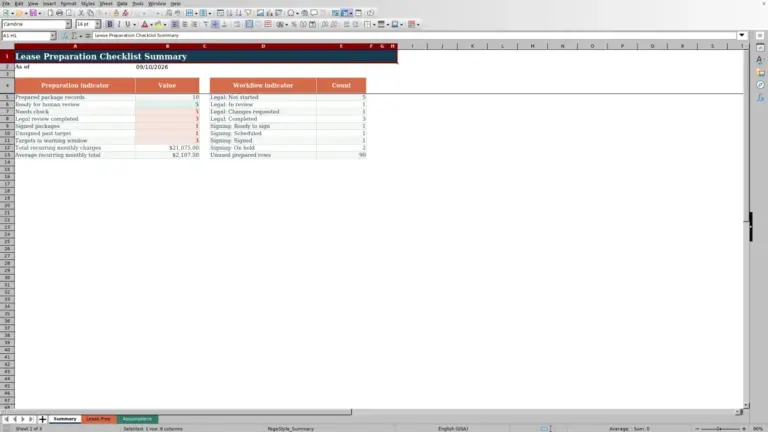Click the Insert Image icon
This screenshot has height=432, width=768.
(260, 13)
